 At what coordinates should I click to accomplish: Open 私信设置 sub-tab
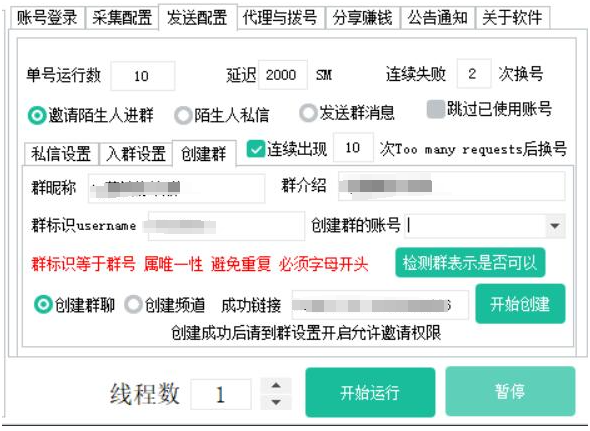click(x=61, y=154)
